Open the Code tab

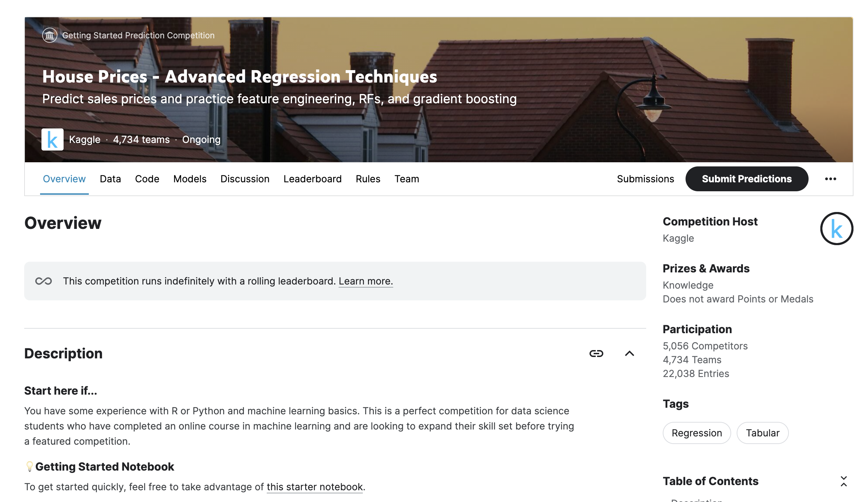click(x=147, y=179)
